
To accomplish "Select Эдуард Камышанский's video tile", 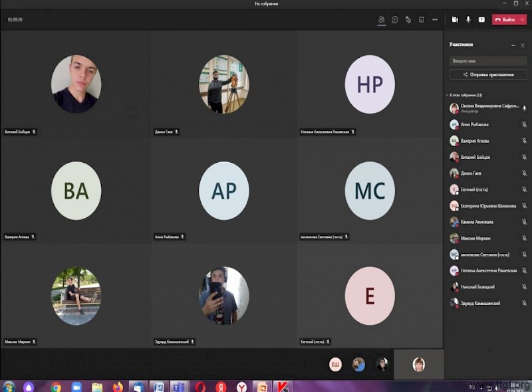I will coord(223,296).
